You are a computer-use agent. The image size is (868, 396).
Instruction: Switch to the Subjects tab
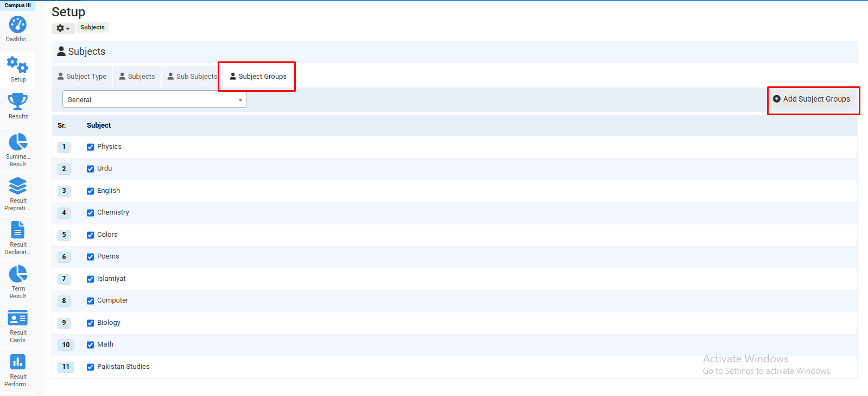coord(137,77)
